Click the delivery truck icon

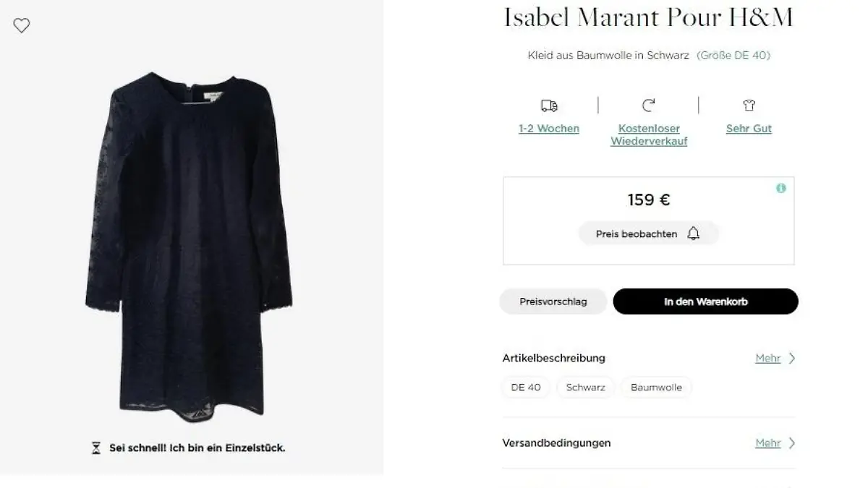549,106
